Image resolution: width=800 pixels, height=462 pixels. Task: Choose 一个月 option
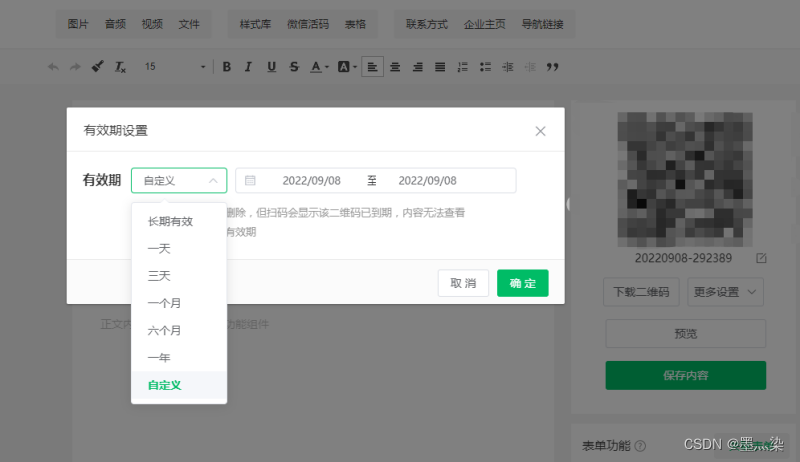(179, 303)
